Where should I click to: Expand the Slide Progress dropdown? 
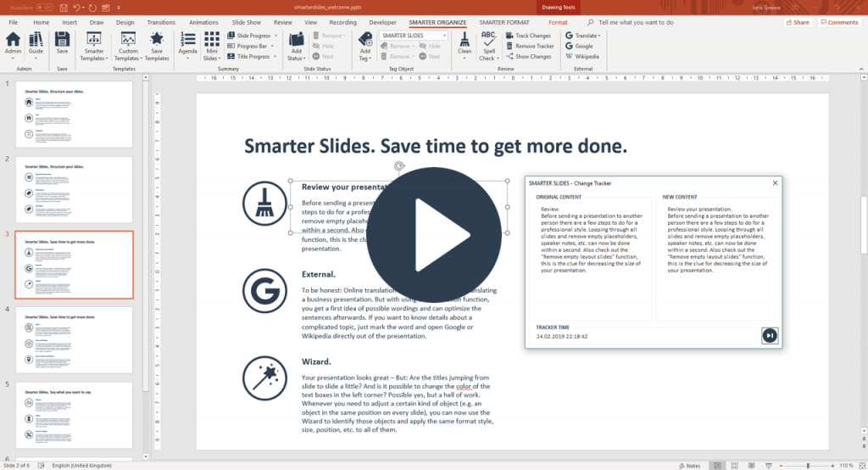[x=275, y=36]
